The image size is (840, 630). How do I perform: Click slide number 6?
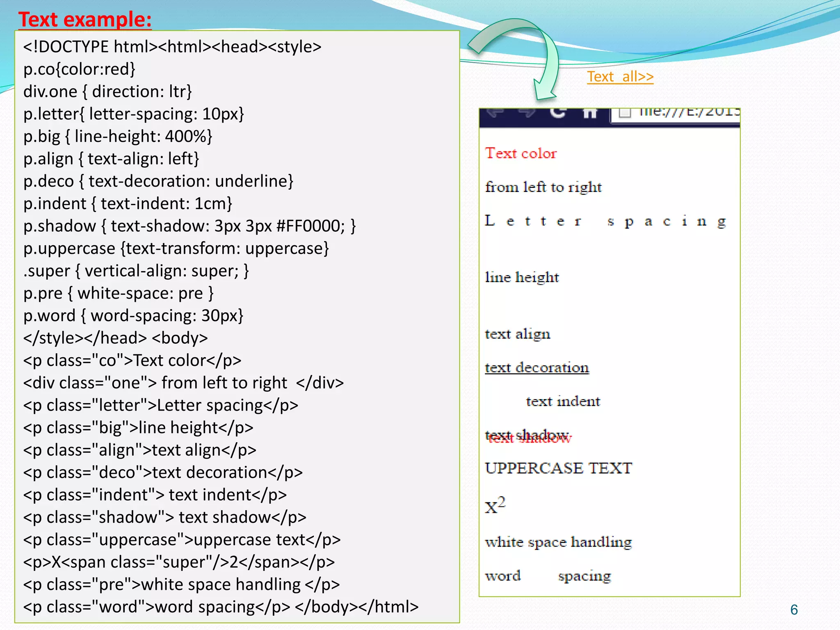(794, 610)
